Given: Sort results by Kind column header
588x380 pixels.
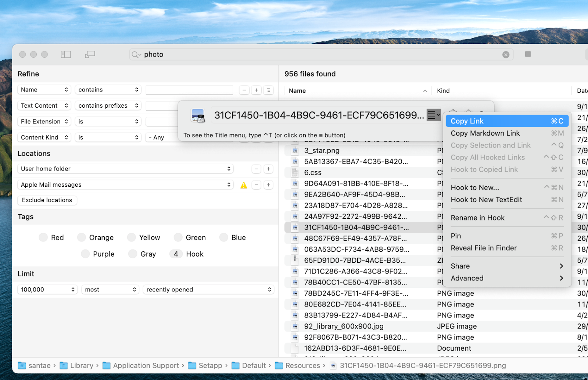Looking at the screenshot, I should click(x=501, y=91).
